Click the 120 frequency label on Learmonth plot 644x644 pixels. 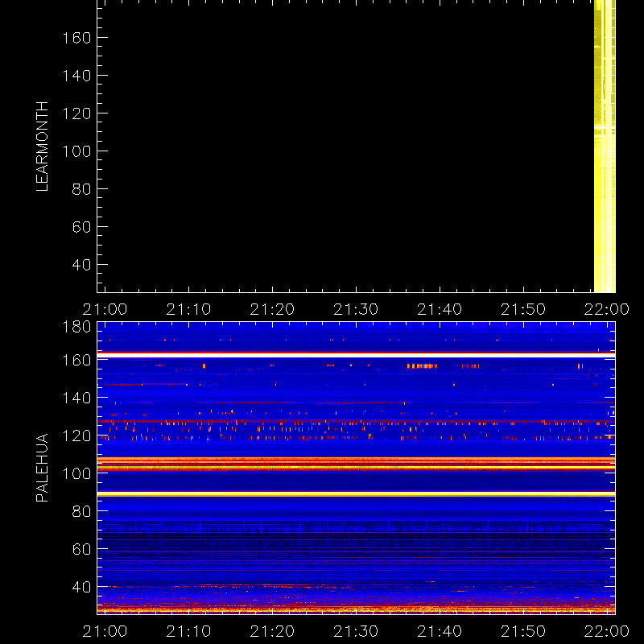(76, 114)
